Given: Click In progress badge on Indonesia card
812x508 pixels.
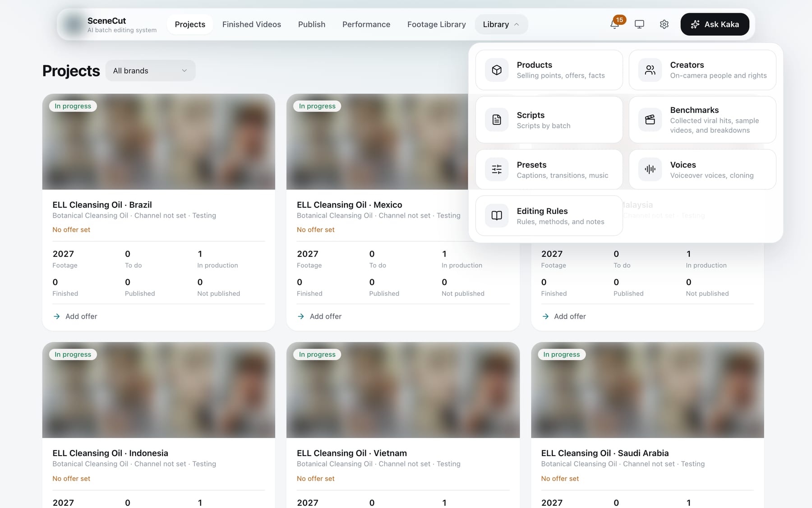Looking at the screenshot, I should coord(73,354).
